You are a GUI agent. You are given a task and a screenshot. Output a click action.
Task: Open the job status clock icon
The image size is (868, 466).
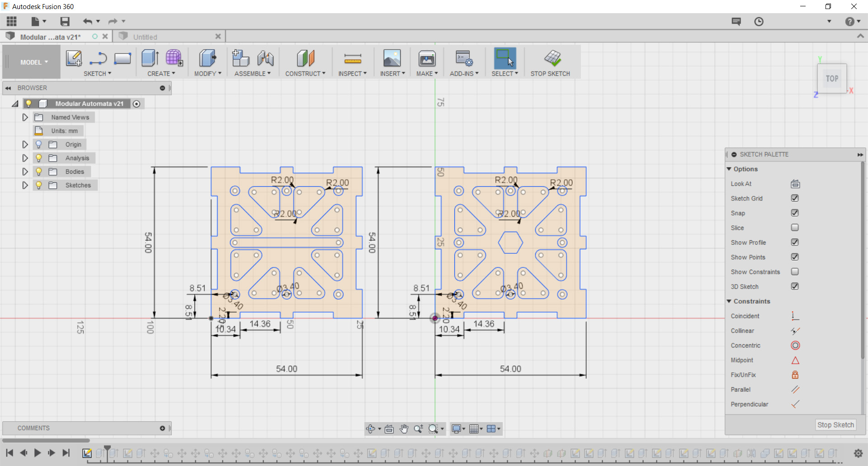(x=759, y=21)
